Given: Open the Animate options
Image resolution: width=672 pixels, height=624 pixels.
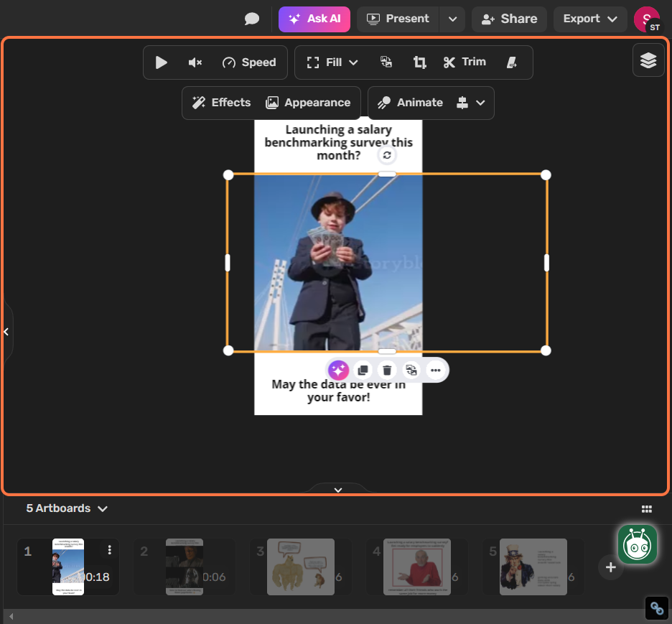Looking at the screenshot, I should [x=410, y=103].
